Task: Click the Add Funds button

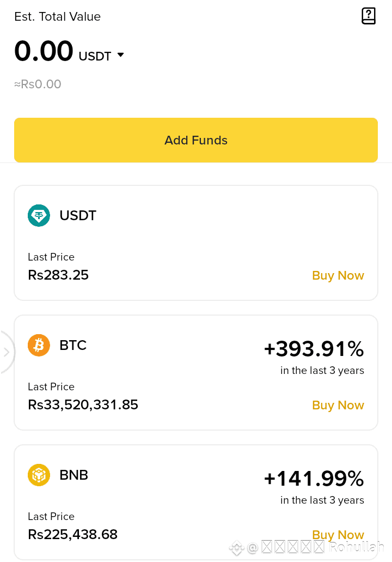Action: (x=196, y=140)
